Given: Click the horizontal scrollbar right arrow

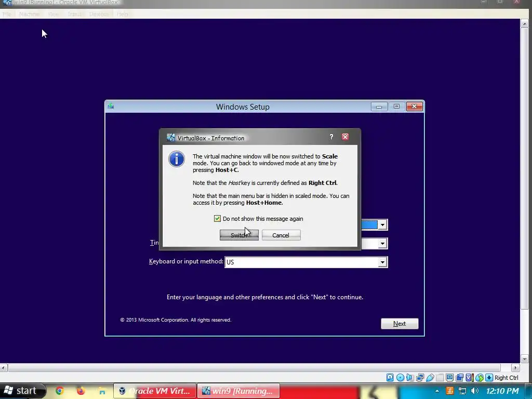Looking at the screenshot, I should [x=515, y=368].
